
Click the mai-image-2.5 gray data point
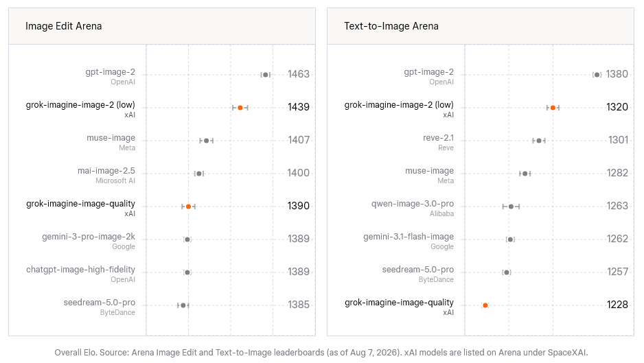(199, 174)
